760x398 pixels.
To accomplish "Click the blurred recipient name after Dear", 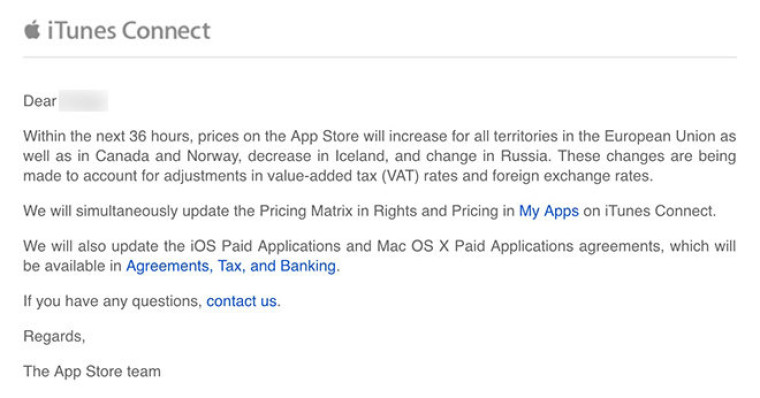I will coord(83,101).
